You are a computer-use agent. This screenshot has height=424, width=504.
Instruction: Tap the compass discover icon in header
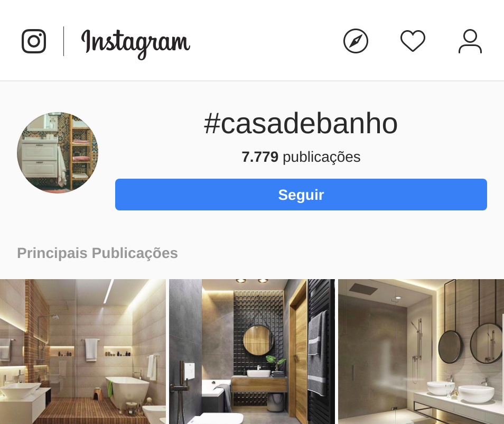tap(356, 41)
